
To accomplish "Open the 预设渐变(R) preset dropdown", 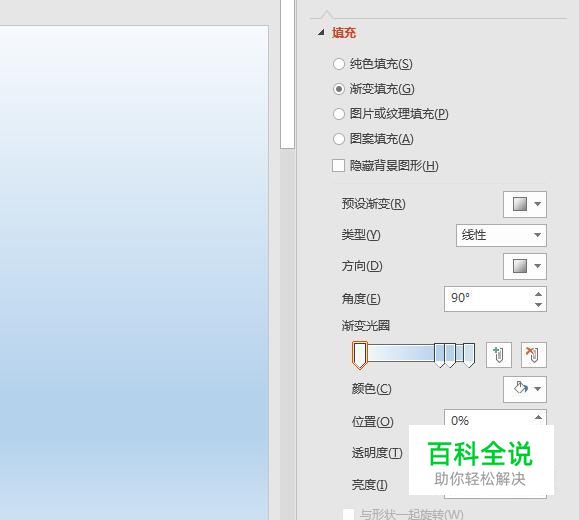I will click(x=525, y=204).
